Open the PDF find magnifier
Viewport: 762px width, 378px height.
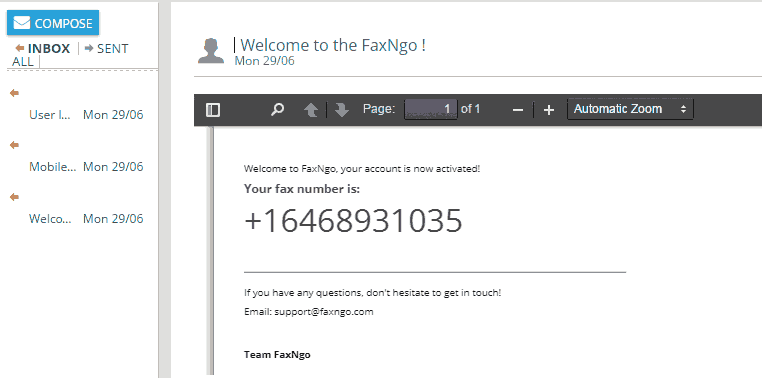(277, 110)
